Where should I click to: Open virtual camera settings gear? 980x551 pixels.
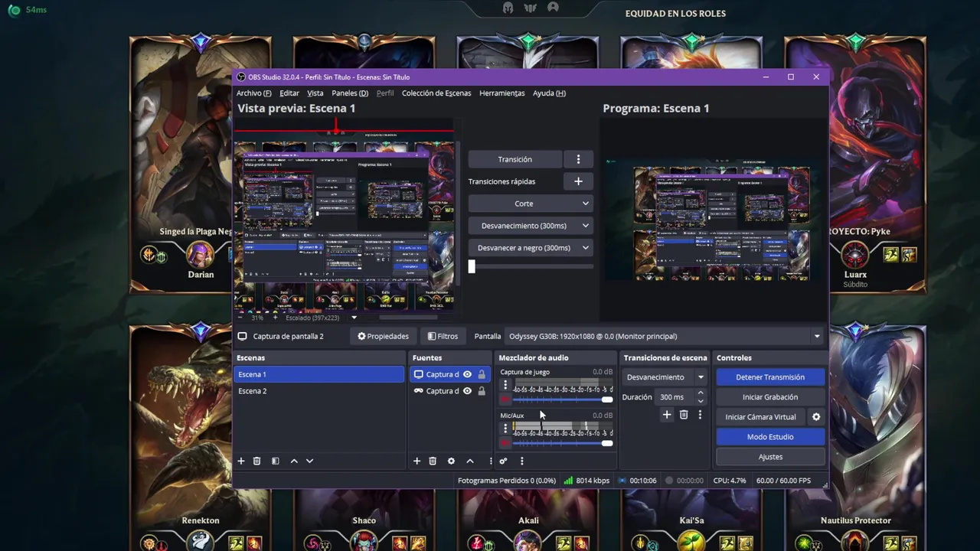click(x=816, y=417)
